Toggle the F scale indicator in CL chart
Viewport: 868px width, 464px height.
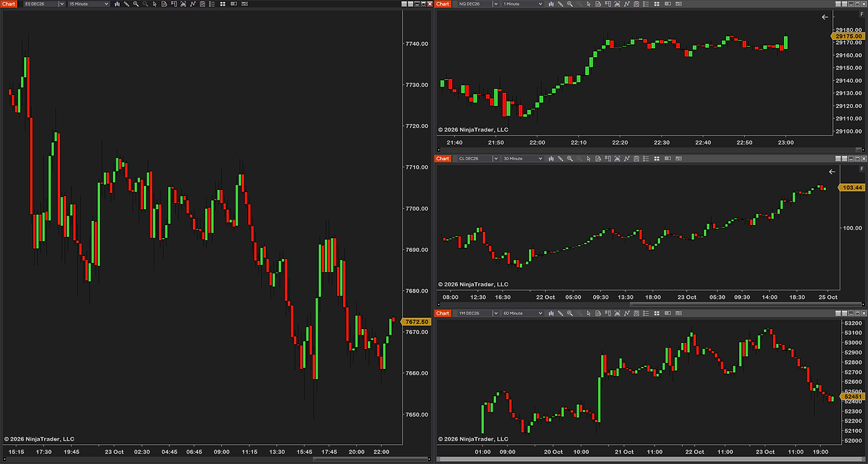click(x=861, y=169)
